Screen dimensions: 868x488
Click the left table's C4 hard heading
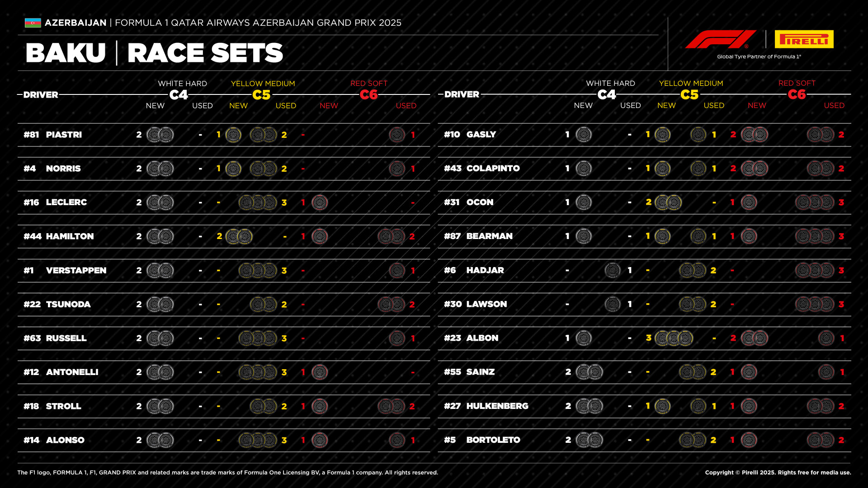[179, 95]
